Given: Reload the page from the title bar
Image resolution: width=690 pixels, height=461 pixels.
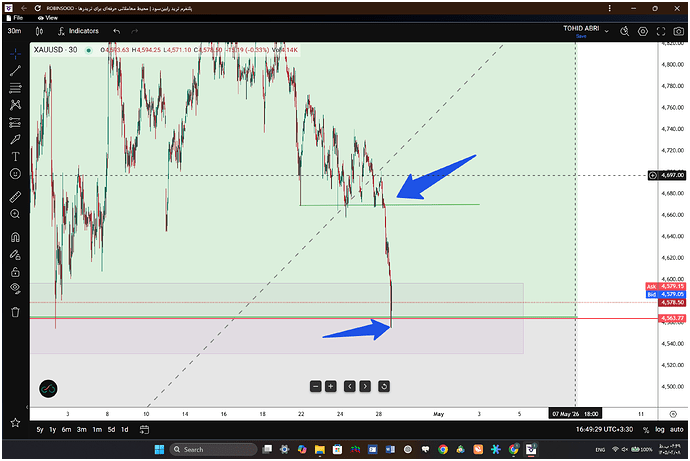Looking at the screenshot, I should 38,8.
